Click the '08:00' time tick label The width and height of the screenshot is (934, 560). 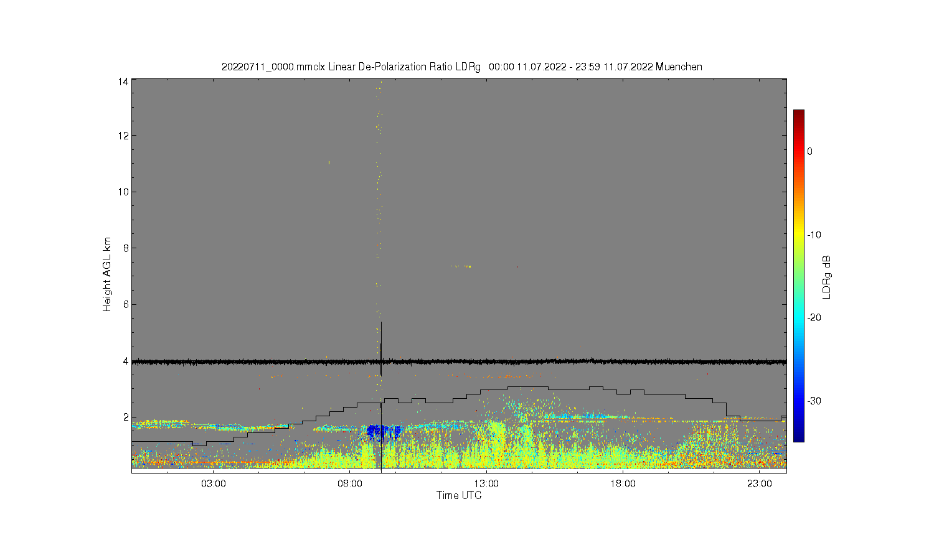click(x=350, y=484)
